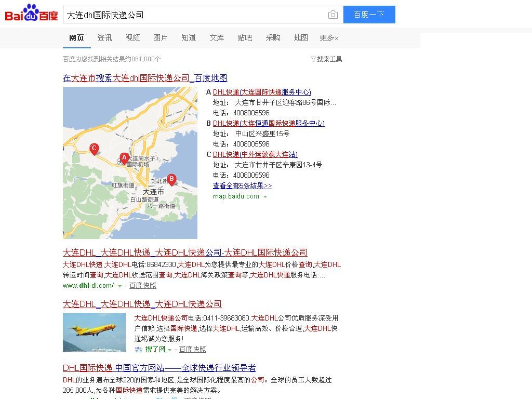Switch to the 地图 tab
Screen dimensions: 532x399
click(x=301, y=38)
